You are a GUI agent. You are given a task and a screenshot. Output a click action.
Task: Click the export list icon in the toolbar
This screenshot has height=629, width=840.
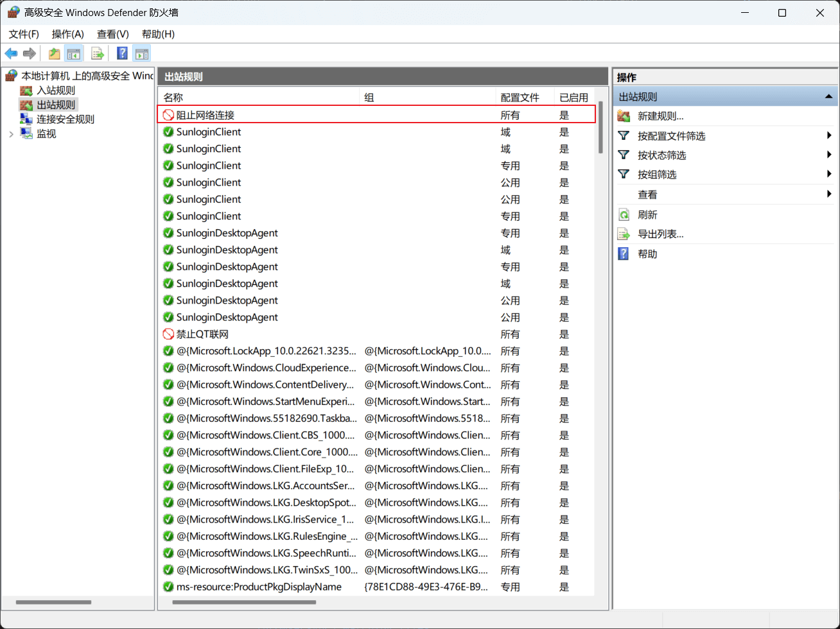point(98,54)
